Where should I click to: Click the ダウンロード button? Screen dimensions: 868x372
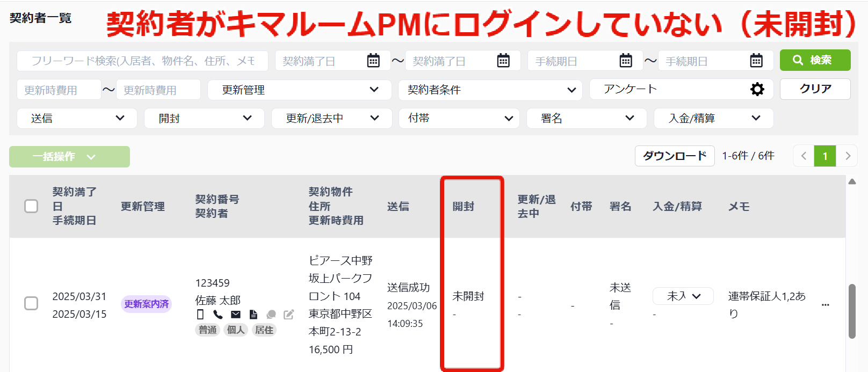[x=675, y=156]
